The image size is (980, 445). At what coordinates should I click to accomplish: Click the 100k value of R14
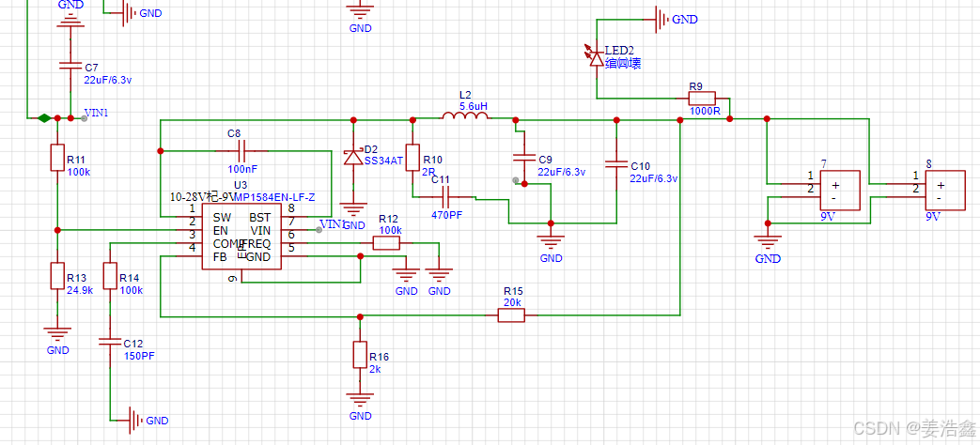coord(132,290)
